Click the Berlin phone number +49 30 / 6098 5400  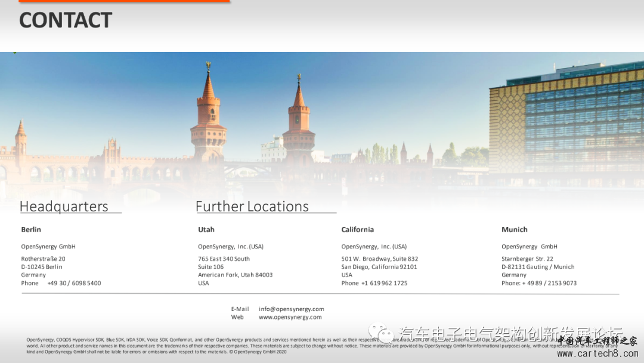point(74,283)
